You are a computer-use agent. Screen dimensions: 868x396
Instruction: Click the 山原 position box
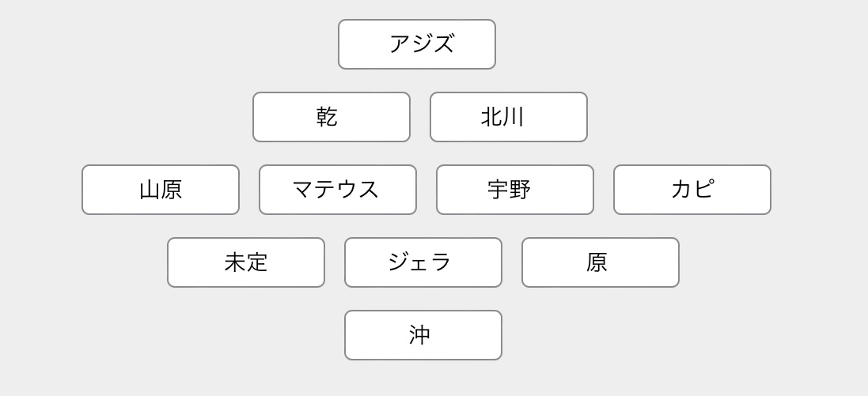161,190
